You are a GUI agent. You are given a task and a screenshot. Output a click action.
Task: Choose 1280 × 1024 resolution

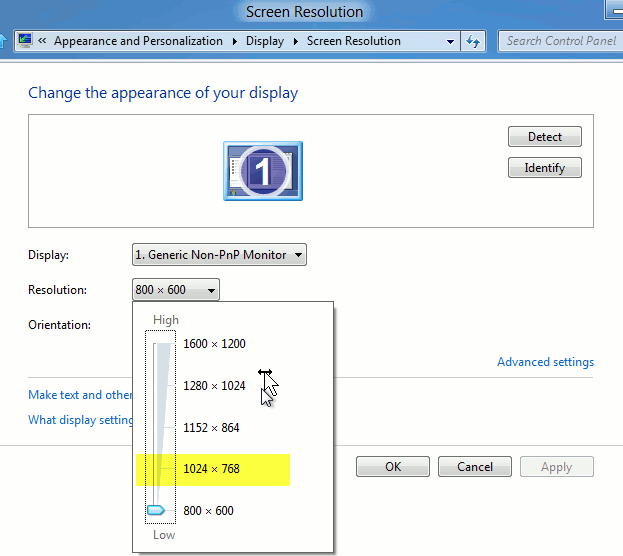coord(214,386)
